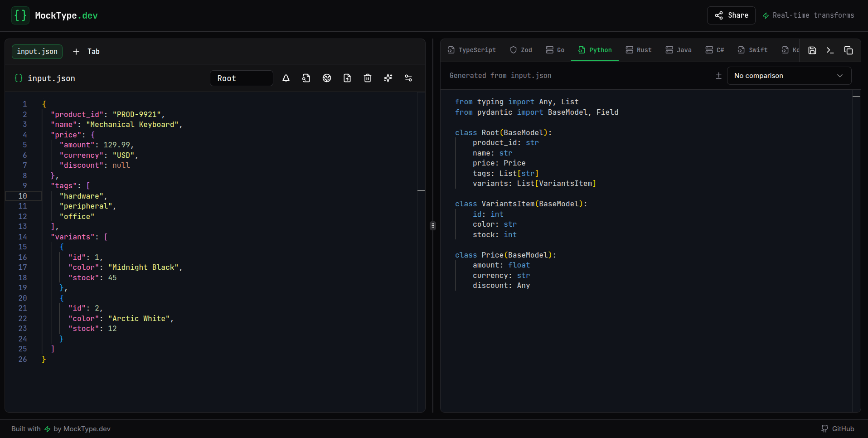Open MockType.dev on GitHub

tap(838, 428)
